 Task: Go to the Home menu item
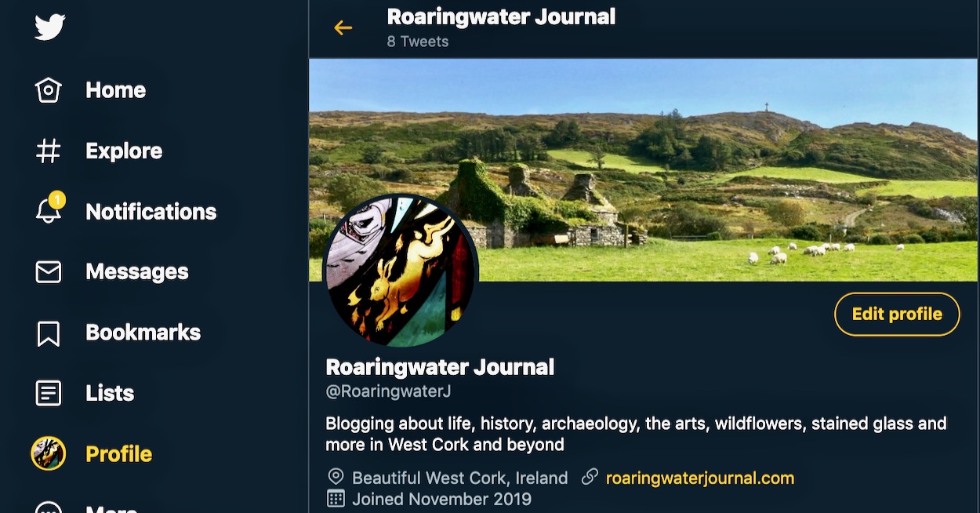coord(115,90)
